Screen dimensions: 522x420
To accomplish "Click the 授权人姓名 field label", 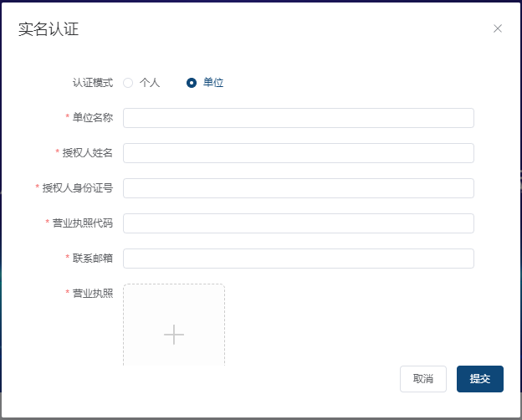I will pyautogui.click(x=87, y=153).
